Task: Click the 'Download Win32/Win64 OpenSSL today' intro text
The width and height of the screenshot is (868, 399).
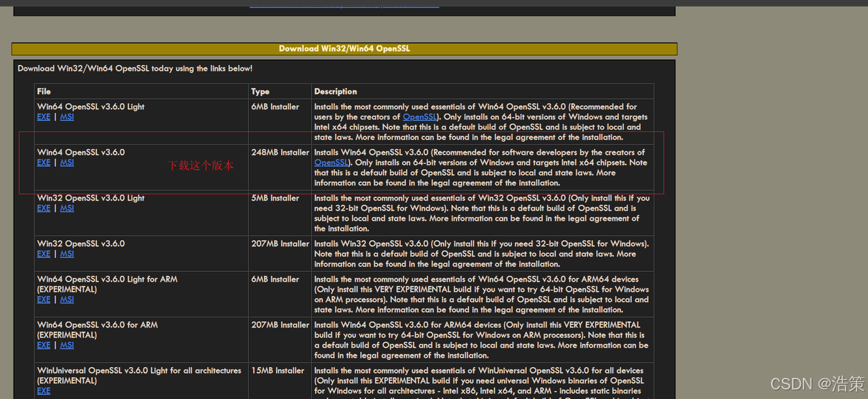Action: 135,69
